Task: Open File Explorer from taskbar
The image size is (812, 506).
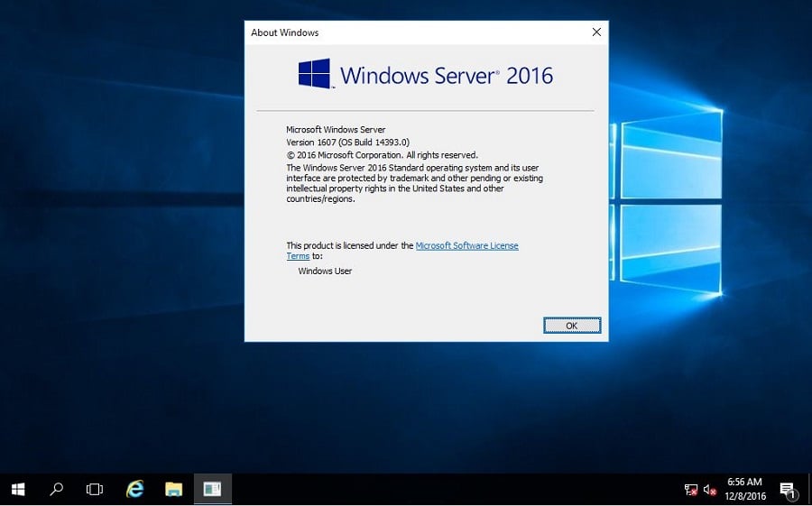Action: click(173, 490)
